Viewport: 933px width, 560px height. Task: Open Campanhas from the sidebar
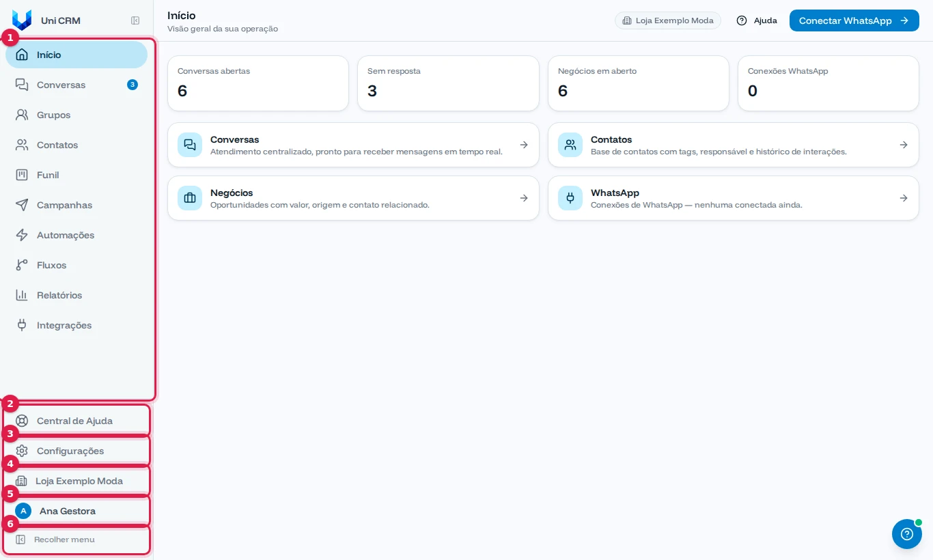coord(76,205)
